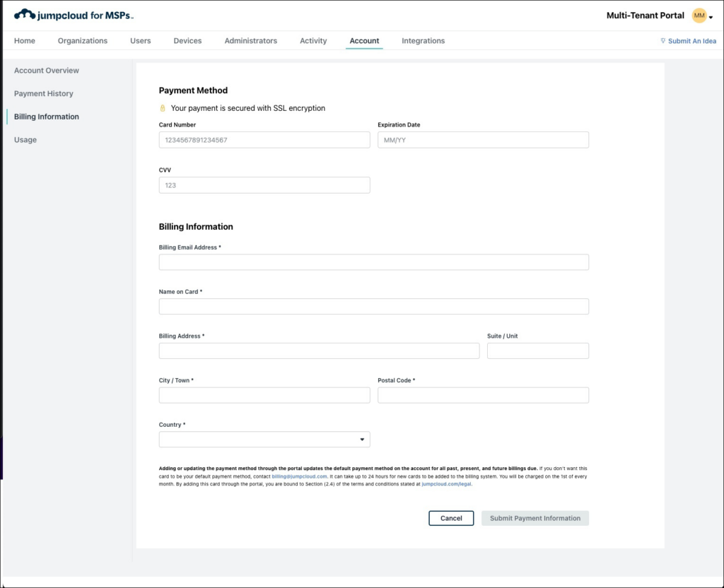Open the Integrations tab

tap(423, 41)
